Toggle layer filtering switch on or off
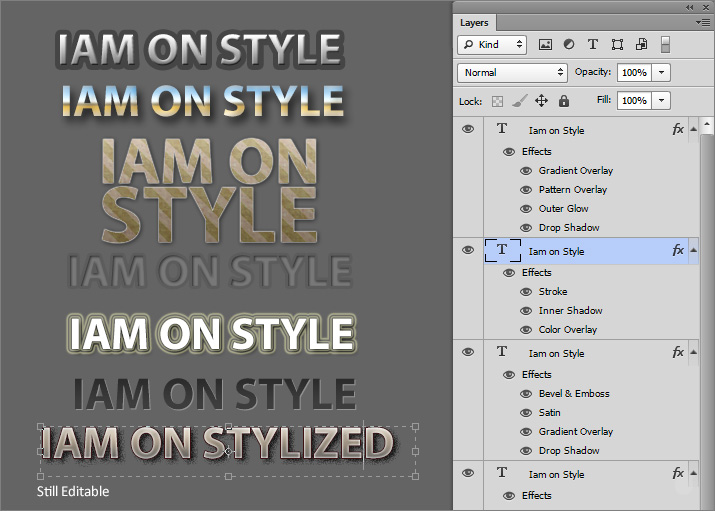 665,45
